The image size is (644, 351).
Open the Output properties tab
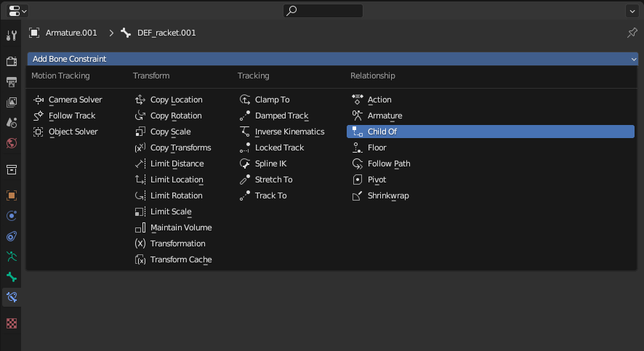click(x=11, y=81)
